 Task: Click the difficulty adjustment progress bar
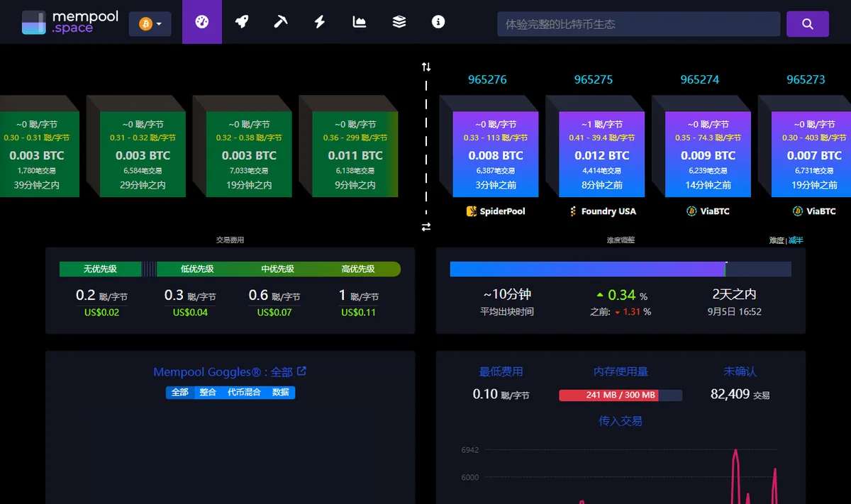pos(621,269)
